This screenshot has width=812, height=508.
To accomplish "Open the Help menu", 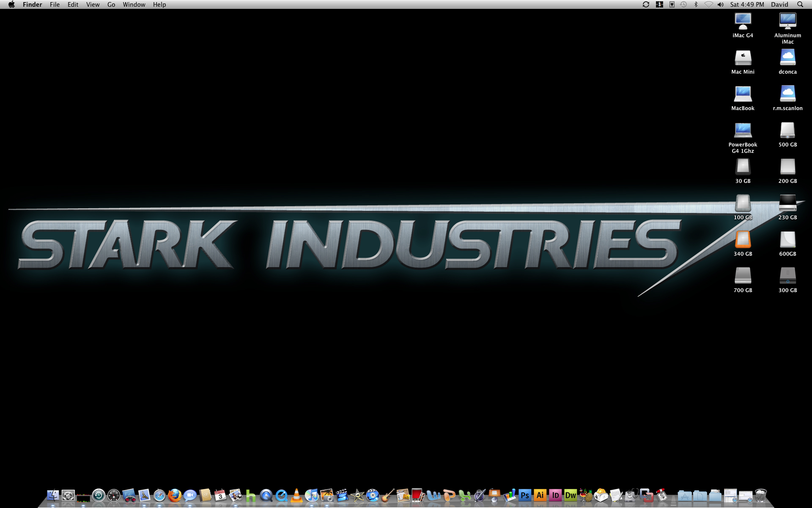I will tap(159, 4).
